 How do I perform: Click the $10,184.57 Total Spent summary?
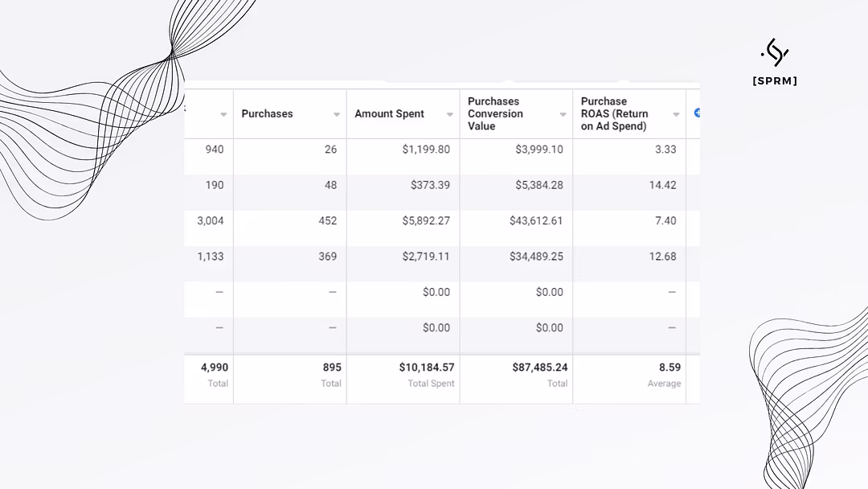(426, 368)
